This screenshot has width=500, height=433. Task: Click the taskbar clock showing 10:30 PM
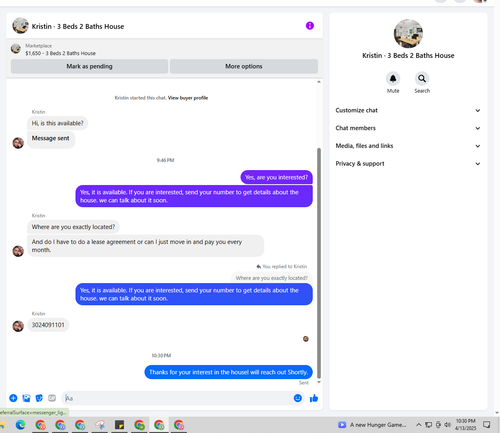click(x=466, y=425)
